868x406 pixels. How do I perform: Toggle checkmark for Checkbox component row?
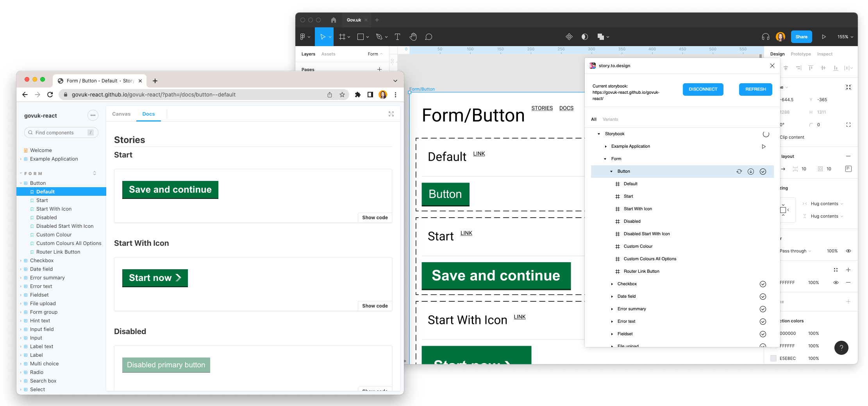(x=763, y=284)
